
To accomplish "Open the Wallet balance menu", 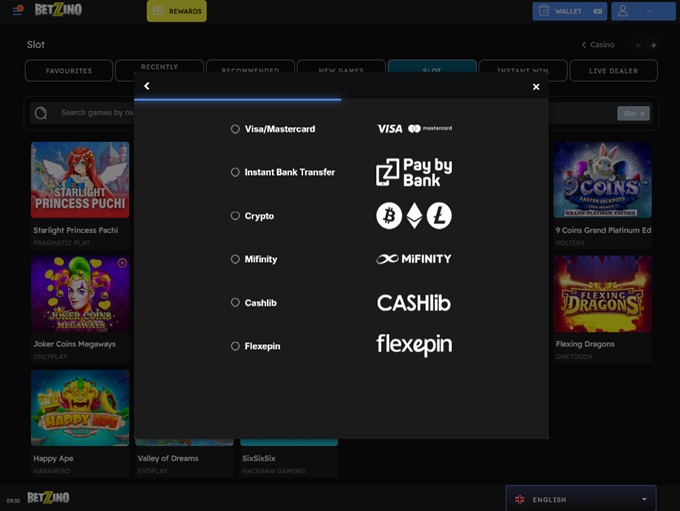I will coord(570,11).
